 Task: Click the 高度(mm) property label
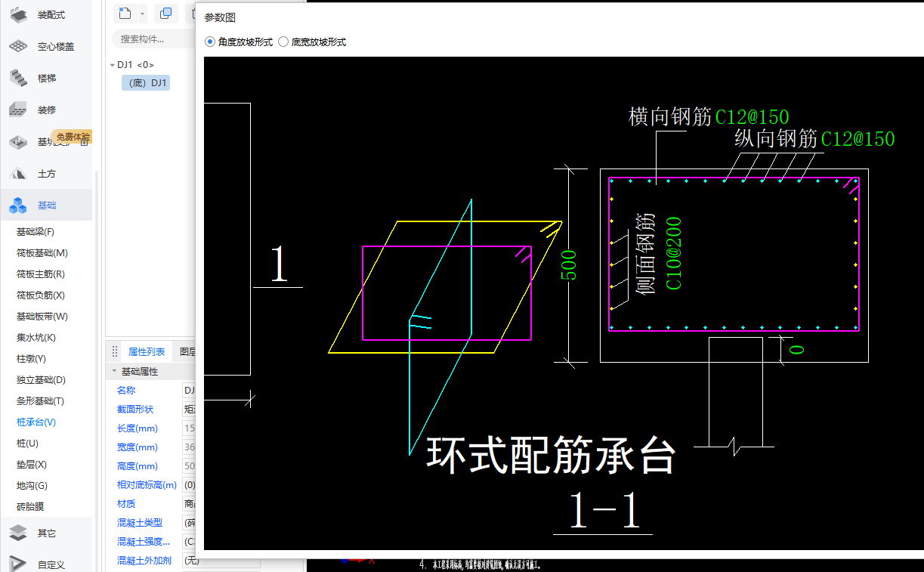coord(138,466)
